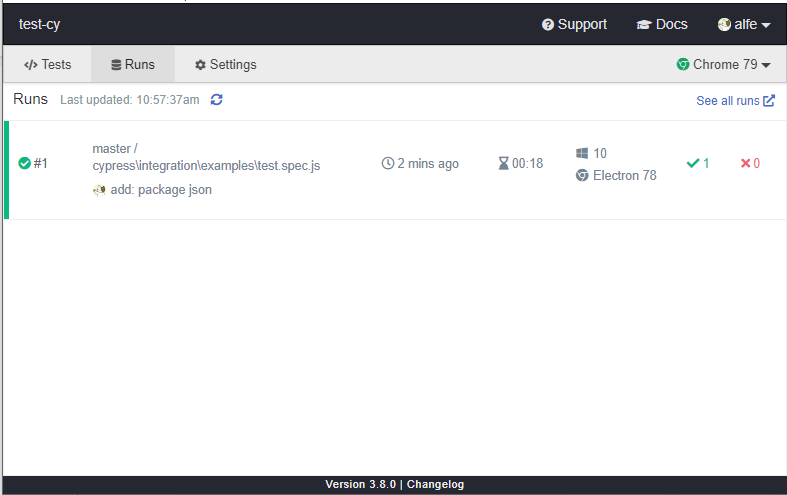The image size is (787, 495).
Task: Click the Last updated timestamp
Action: (129, 100)
